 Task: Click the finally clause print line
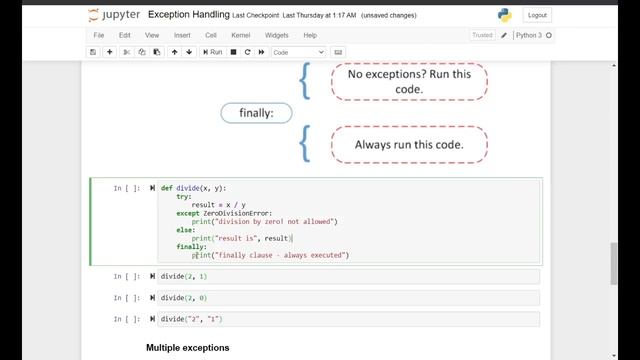pos(270,255)
